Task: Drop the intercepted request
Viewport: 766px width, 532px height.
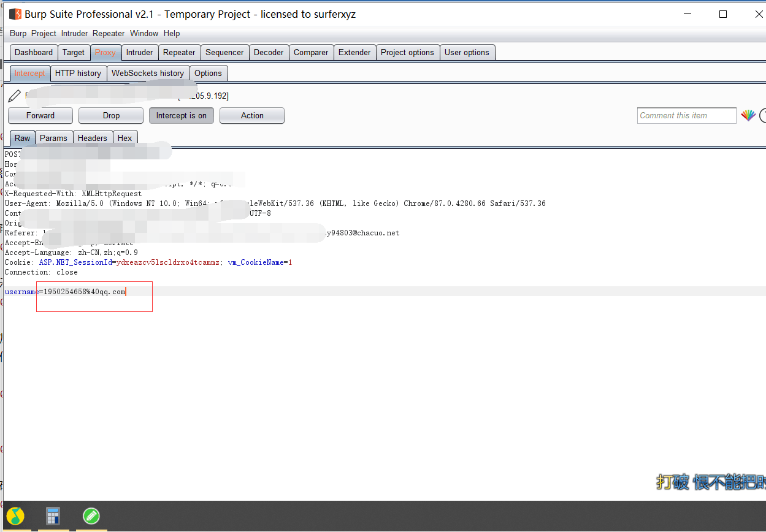Action: pos(111,115)
